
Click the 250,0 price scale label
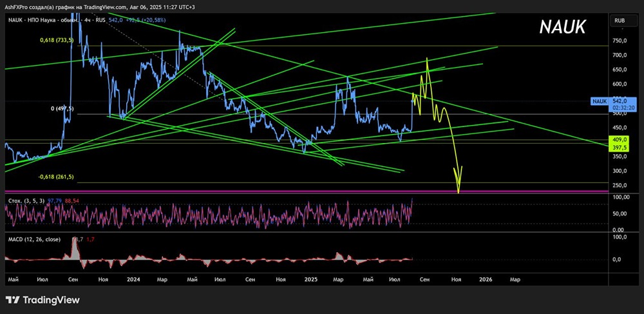pos(620,185)
